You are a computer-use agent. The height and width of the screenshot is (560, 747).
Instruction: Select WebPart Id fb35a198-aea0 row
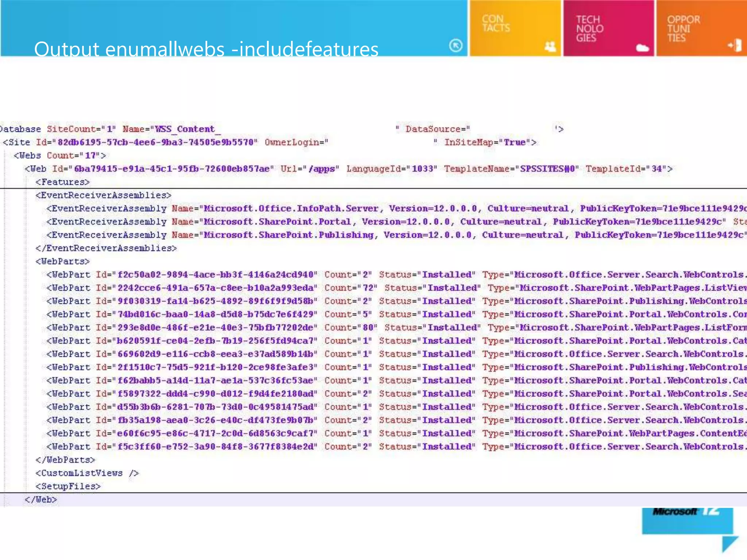[x=396, y=420]
